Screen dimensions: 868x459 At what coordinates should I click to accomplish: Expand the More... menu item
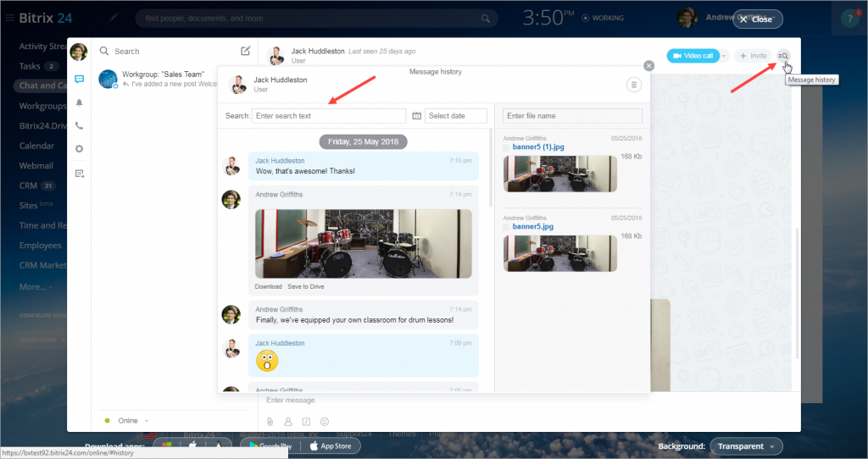point(36,286)
